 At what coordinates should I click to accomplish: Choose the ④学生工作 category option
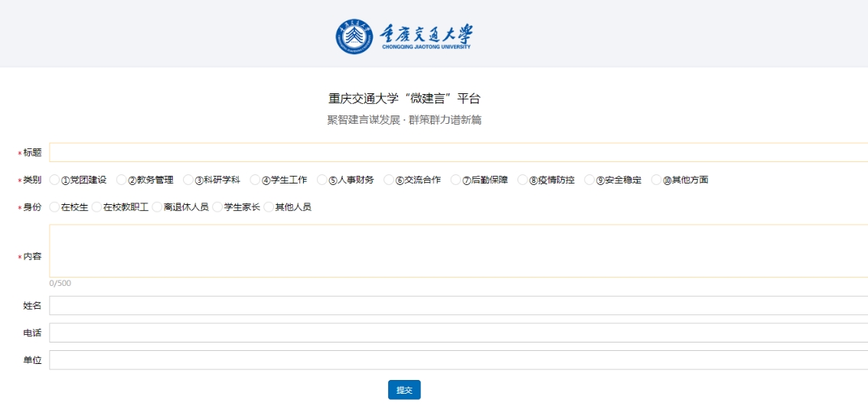[255, 180]
